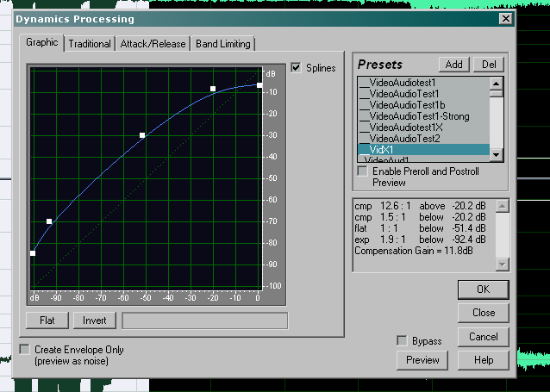Viewport: 550px width, 392px height.
Task: Click the Del preset button
Action: pyautogui.click(x=489, y=65)
